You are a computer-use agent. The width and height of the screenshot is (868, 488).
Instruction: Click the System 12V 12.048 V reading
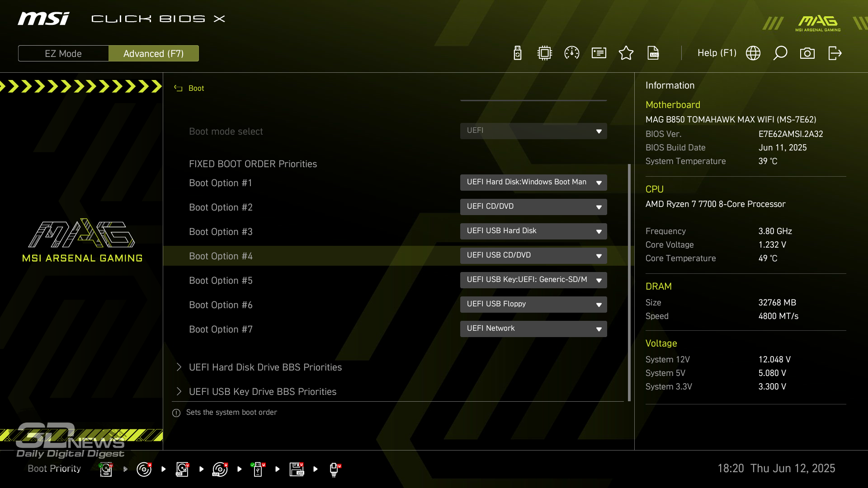(x=774, y=360)
